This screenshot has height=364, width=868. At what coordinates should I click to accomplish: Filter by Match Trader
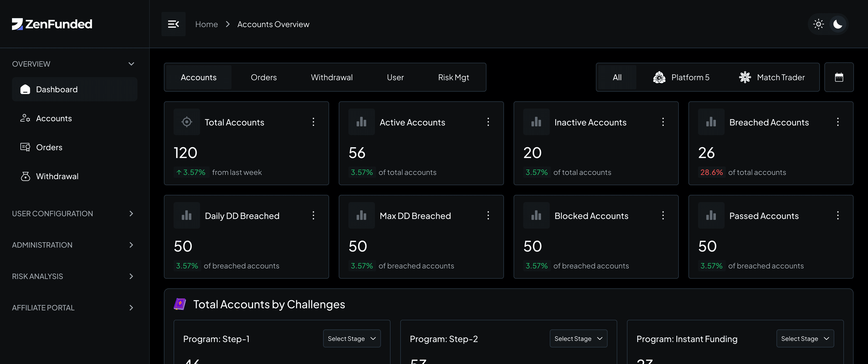click(772, 77)
